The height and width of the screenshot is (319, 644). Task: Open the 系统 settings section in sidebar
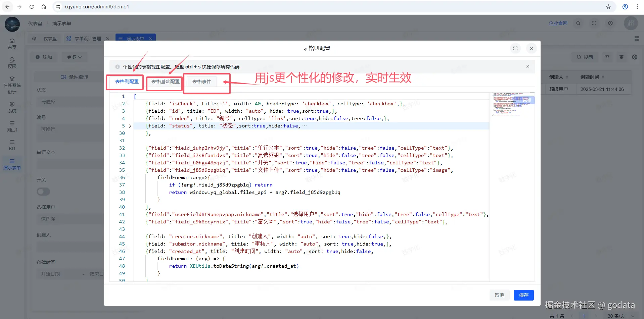[12, 107]
